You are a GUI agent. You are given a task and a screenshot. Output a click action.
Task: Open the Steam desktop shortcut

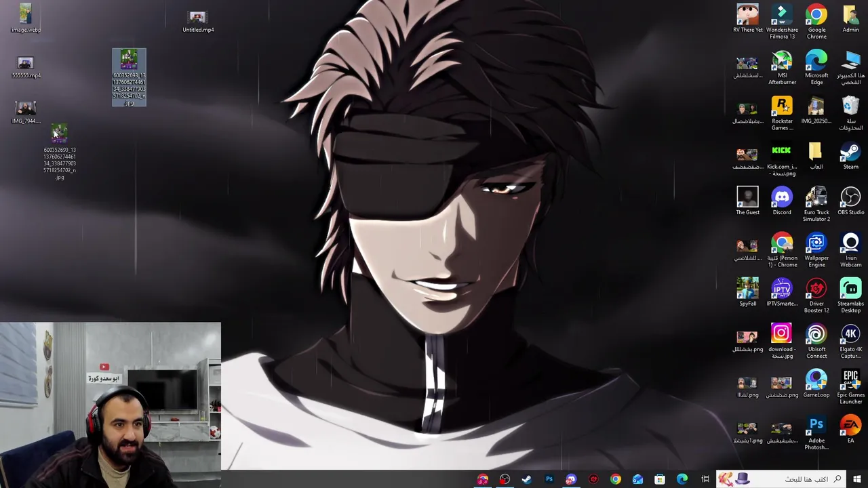coord(850,156)
